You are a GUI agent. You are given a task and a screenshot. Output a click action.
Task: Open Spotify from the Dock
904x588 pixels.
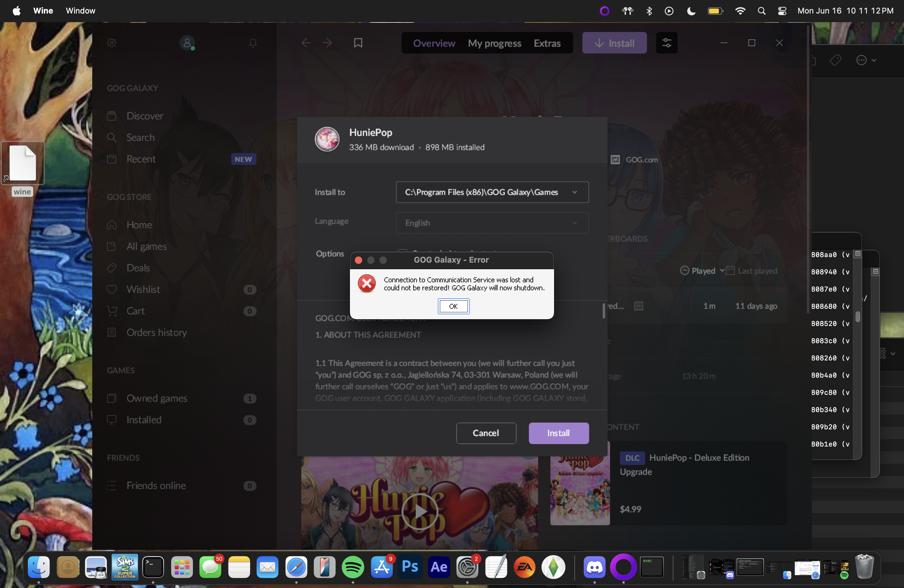coord(353,567)
